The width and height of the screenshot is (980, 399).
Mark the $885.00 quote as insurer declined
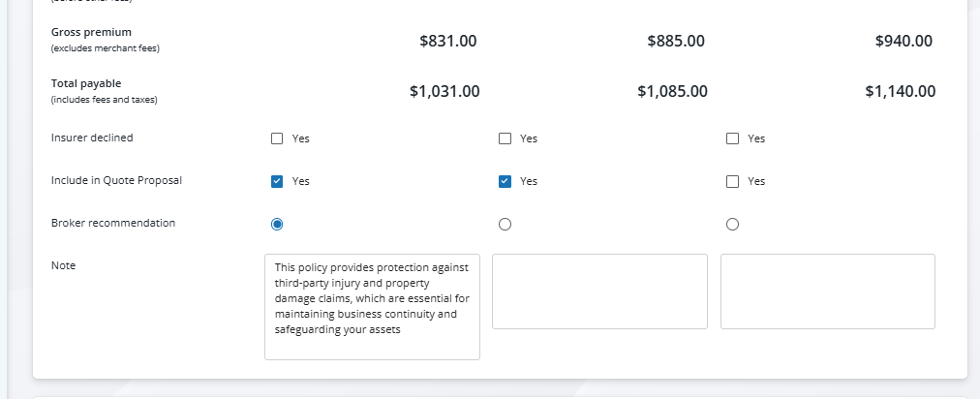[505, 138]
